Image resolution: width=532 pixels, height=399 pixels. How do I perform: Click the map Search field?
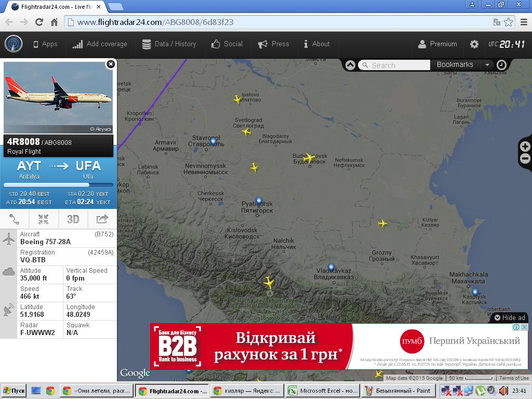point(395,65)
